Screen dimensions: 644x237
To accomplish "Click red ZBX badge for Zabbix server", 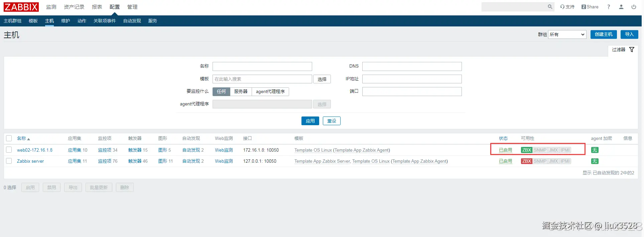I will point(527,161).
